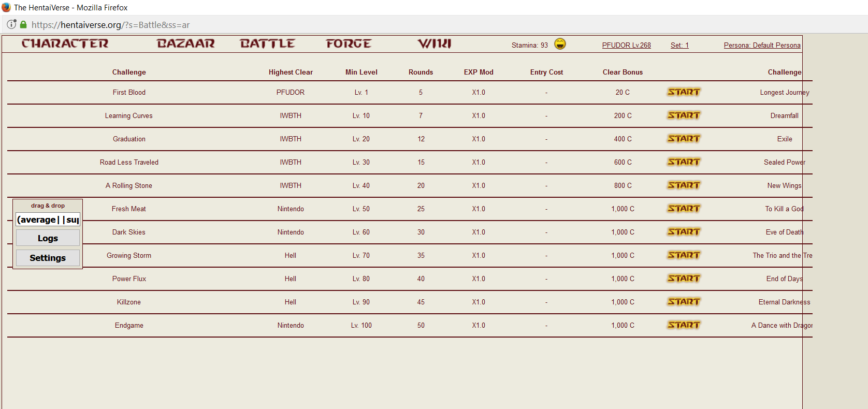Click the EXP Mod column header
Screen dimensions: 868x409
479,72
